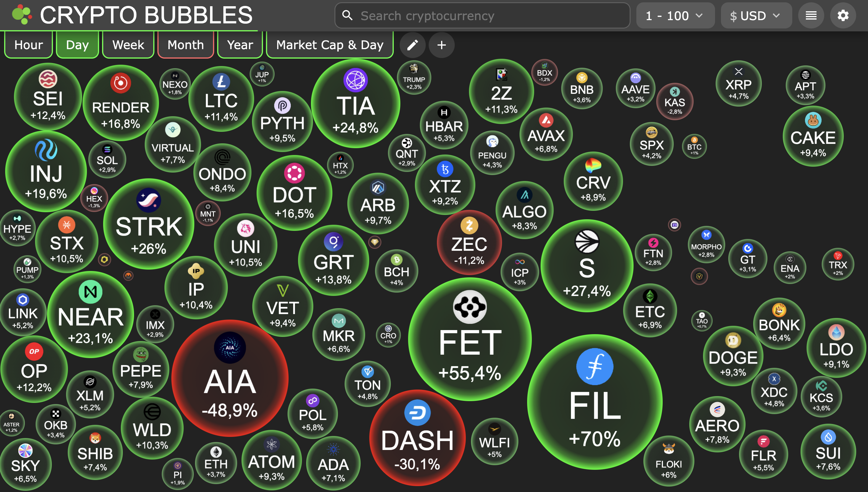The width and height of the screenshot is (868, 492).
Task: Open the list view menu icon
Action: (x=811, y=16)
